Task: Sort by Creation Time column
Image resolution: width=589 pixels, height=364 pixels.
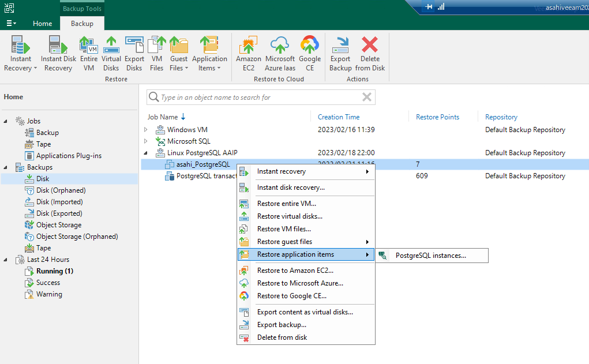Action: tap(339, 117)
